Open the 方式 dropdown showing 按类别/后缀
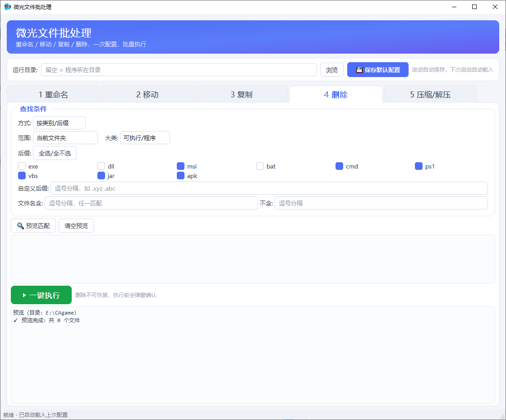Viewport: 506px width, 420px height. click(x=60, y=123)
